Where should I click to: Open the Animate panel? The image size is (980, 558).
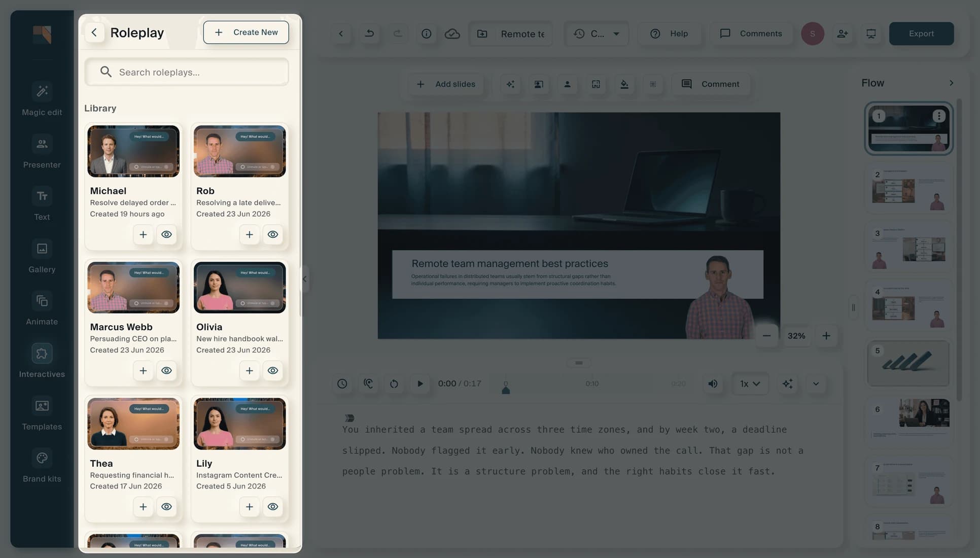tap(42, 309)
